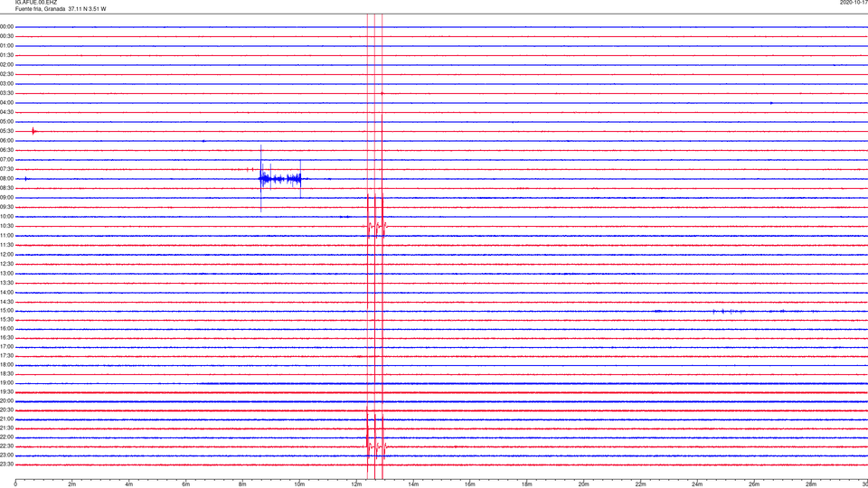Select the 20:00 time row label
Image resolution: width=868 pixels, height=488 pixels.
tap(6, 401)
